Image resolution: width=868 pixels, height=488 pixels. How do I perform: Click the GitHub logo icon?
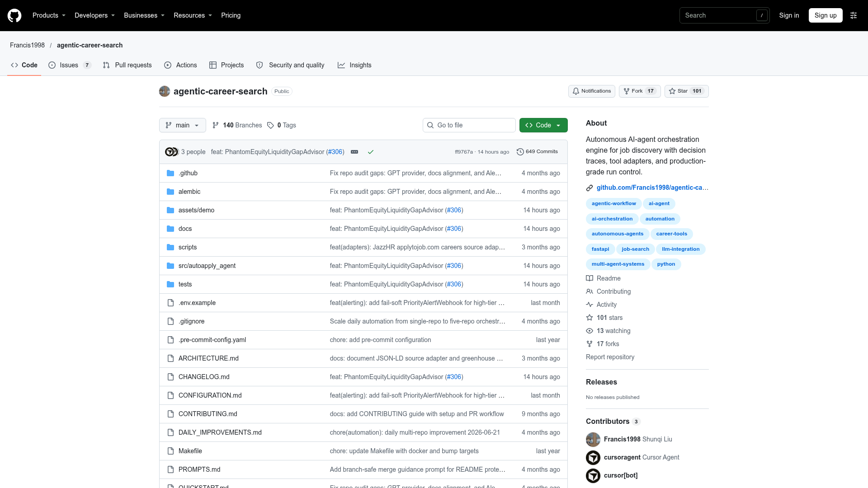(14, 15)
